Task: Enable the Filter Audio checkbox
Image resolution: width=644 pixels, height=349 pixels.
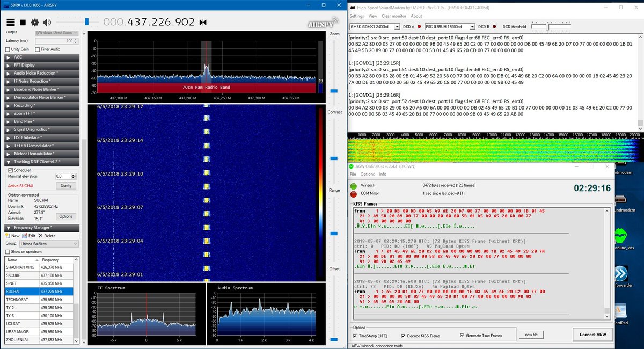Action: click(38, 49)
